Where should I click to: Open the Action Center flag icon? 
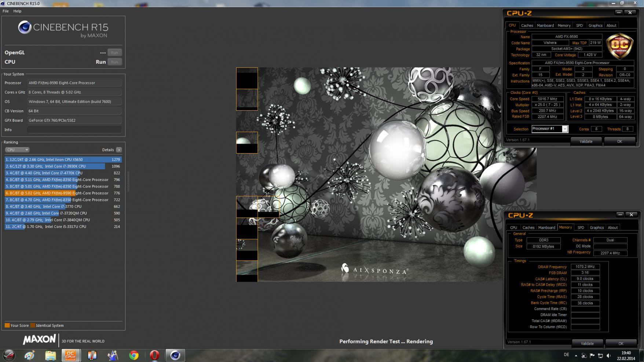tap(592, 355)
